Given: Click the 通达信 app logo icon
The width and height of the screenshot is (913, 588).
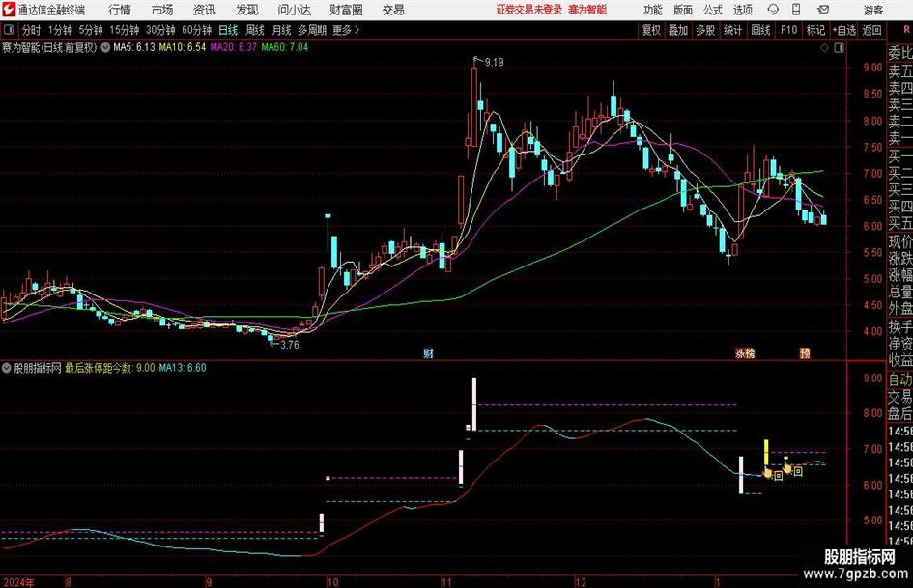Looking at the screenshot, I should [8, 10].
